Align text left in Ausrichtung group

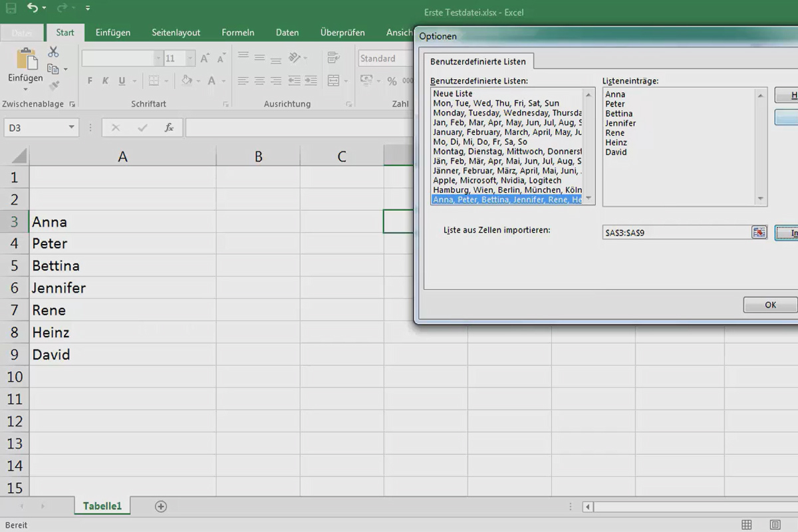coord(243,81)
